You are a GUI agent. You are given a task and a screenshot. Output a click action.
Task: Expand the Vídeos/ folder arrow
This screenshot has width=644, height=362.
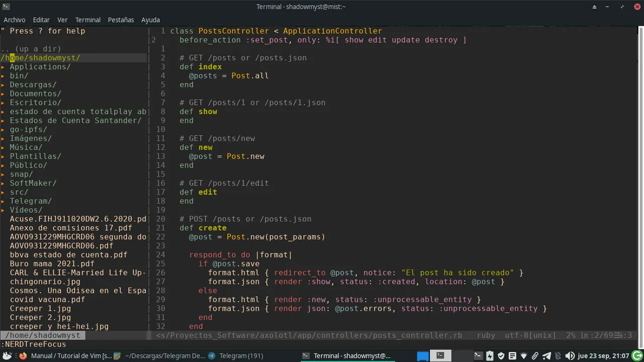point(3,210)
